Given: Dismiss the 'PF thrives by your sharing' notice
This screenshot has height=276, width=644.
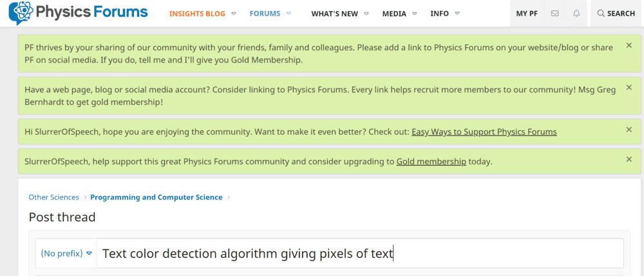Looking at the screenshot, I should 629,46.
